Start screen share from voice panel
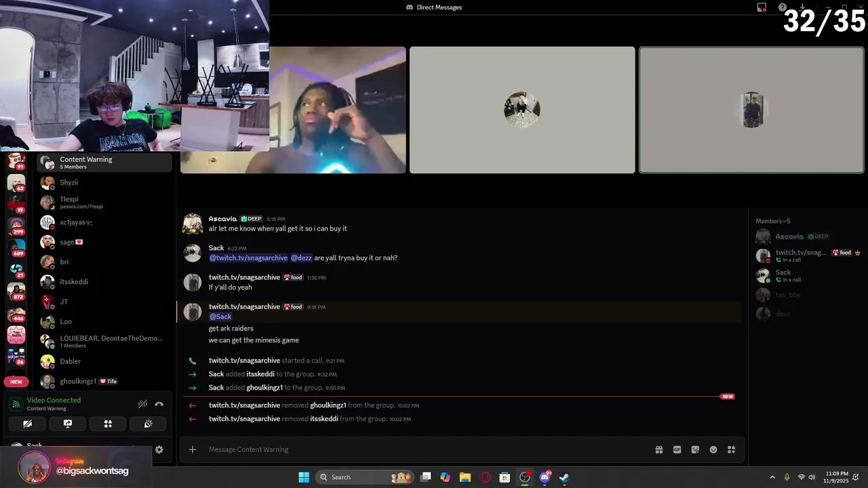 pos(68,424)
